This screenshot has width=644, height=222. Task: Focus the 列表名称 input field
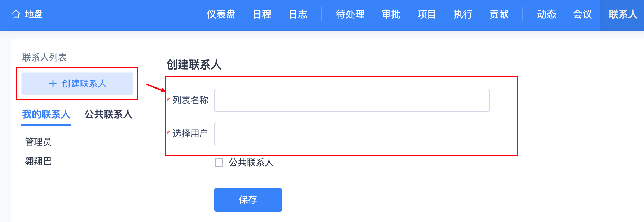(x=352, y=100)
